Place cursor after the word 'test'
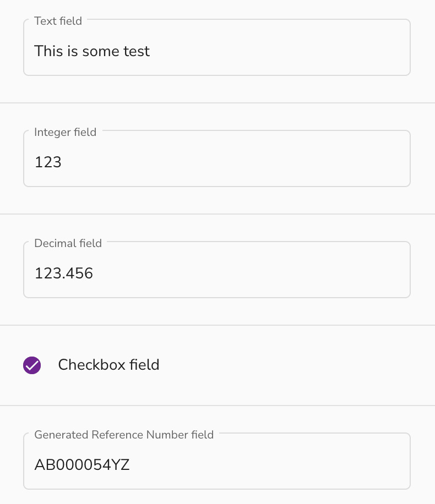This screenshot has height=504, width=435. pos(150,51)
